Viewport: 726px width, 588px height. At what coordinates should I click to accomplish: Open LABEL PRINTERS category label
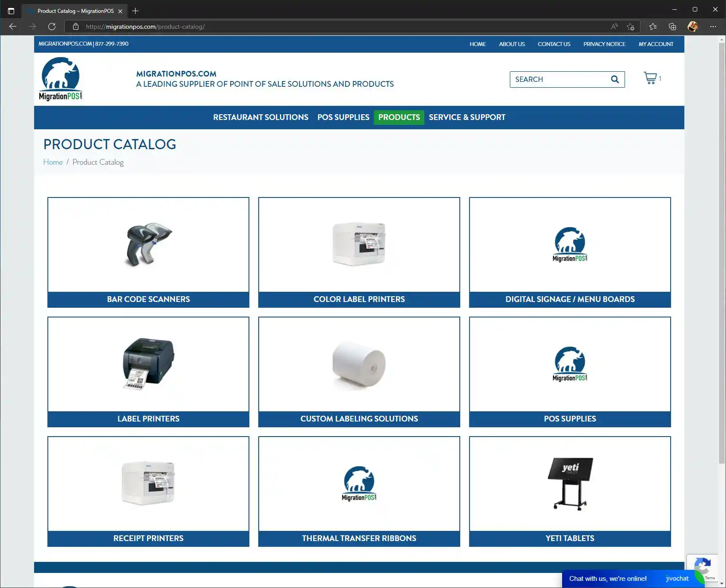(148, 419)
